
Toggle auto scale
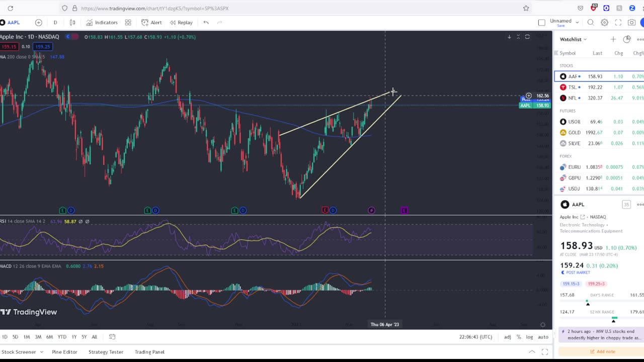543,337
